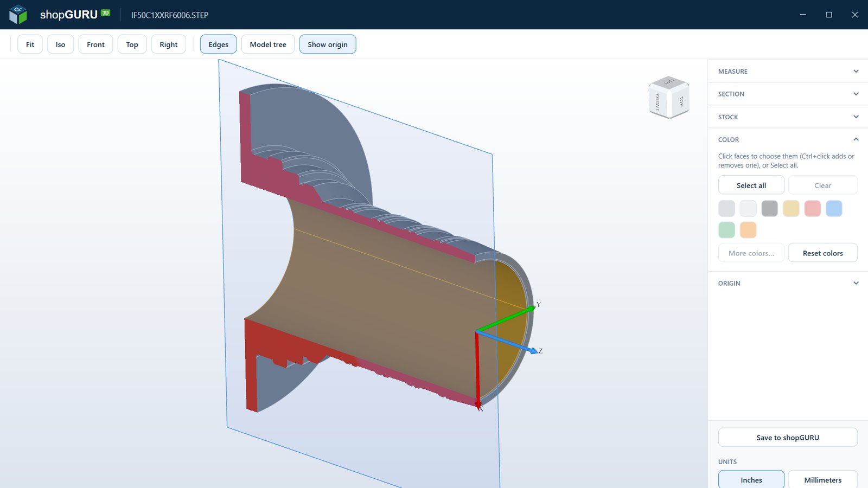Viewport: 868px width, 488px height.
Task: Open the STOCK panel header
Action: 788,117
